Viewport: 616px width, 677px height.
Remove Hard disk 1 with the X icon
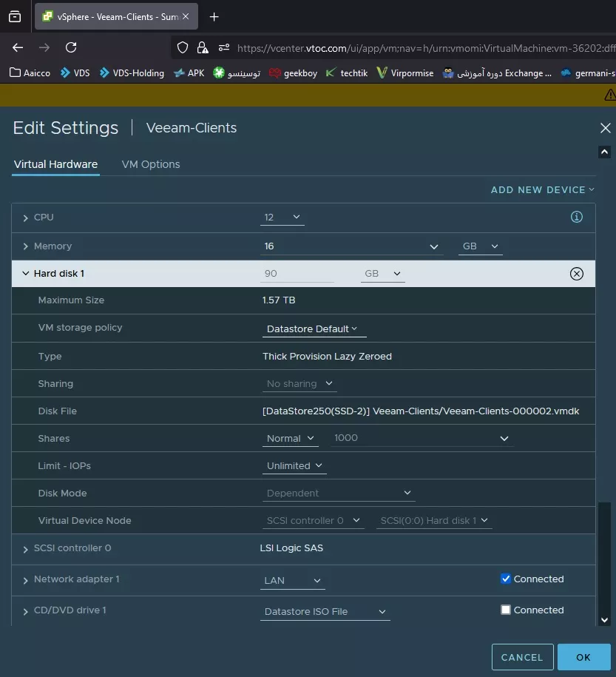pyautogui.click(x=576, y=274)
